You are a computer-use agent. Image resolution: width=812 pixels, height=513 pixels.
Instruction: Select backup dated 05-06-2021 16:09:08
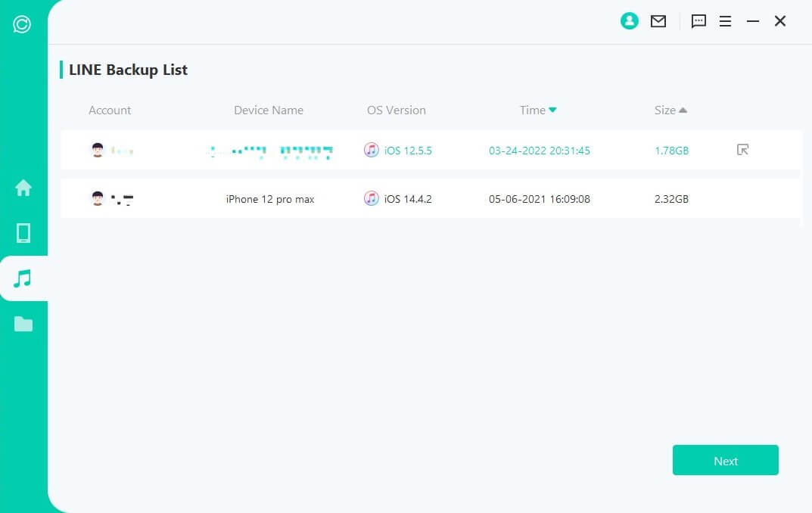point(539,199)
